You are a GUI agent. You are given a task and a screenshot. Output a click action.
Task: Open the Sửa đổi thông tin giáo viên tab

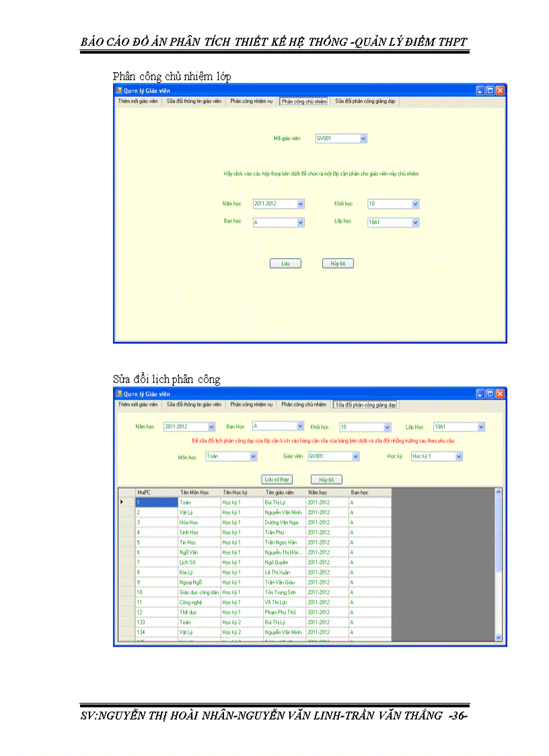[193, 100]
